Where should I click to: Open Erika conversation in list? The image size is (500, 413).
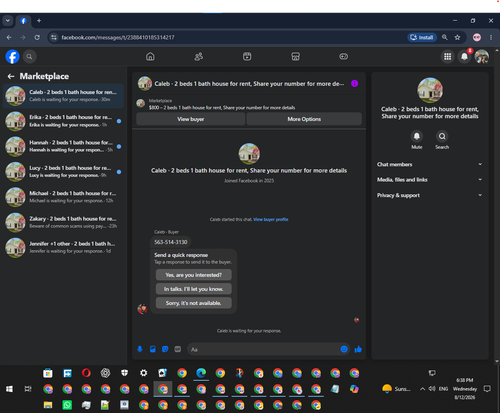[x=63, y=121]
